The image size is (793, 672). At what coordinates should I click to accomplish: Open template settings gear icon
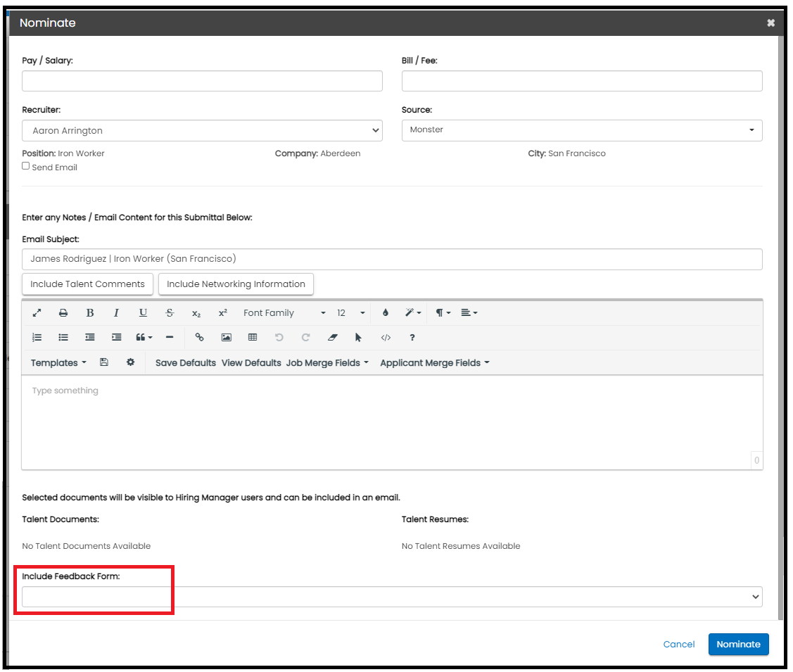pos(130,362)
